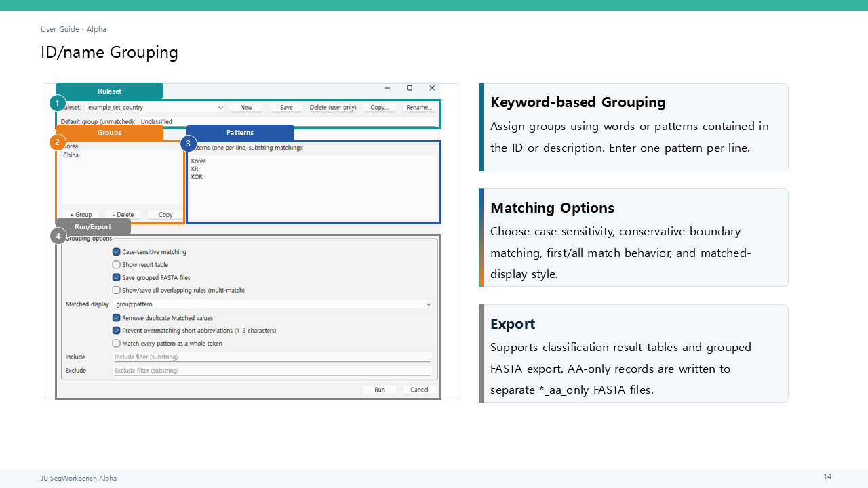This screenshot has height=488, width=868.
Task: Toggle Prevent overmatching short abbreviations checkbox
Action: 117,330
